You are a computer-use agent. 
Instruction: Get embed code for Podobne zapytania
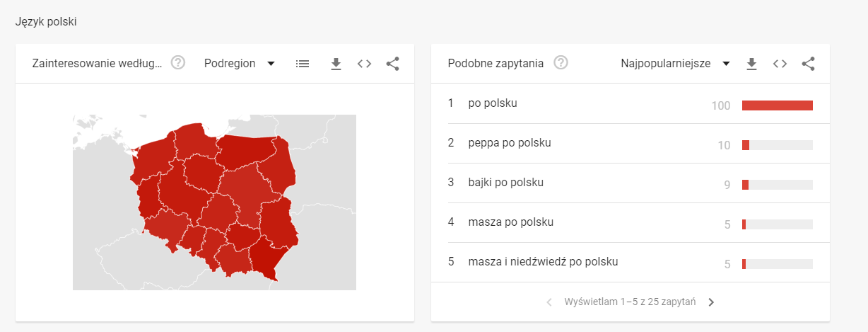point(780,64)
